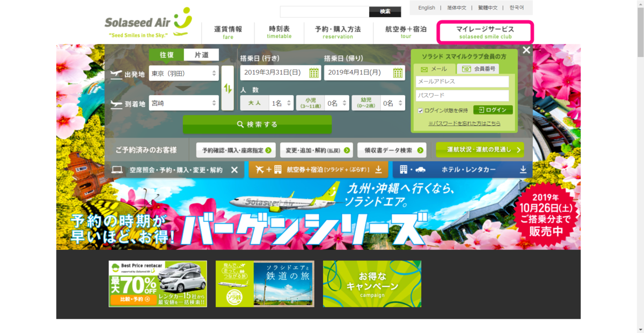
Task: Click the ログイン button
Action: [493, 110]
